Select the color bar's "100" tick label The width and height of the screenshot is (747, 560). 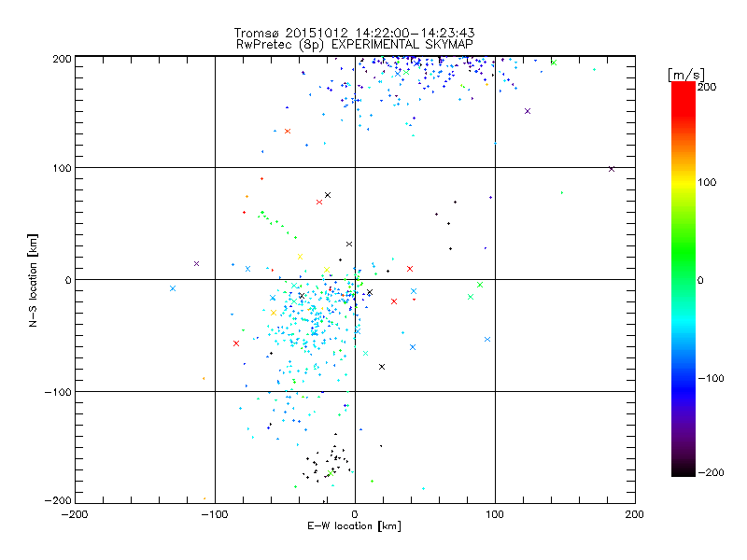tap(707, 182)
